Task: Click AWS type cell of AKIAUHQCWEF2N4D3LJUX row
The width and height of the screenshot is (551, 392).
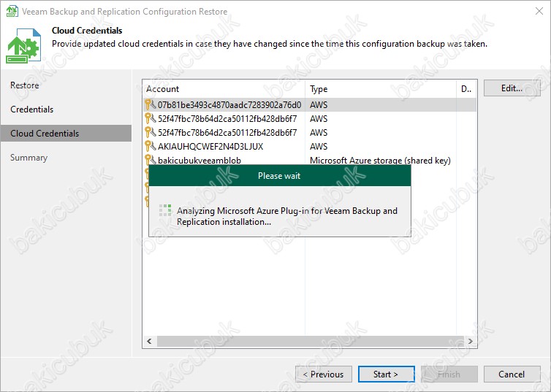Action: click(319, 146)
